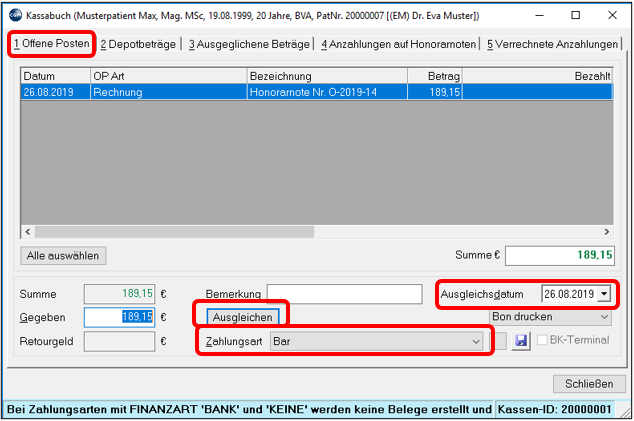The image size is (634, 421).
Task: Click the Schließen button
Action: tap(589, 383)
